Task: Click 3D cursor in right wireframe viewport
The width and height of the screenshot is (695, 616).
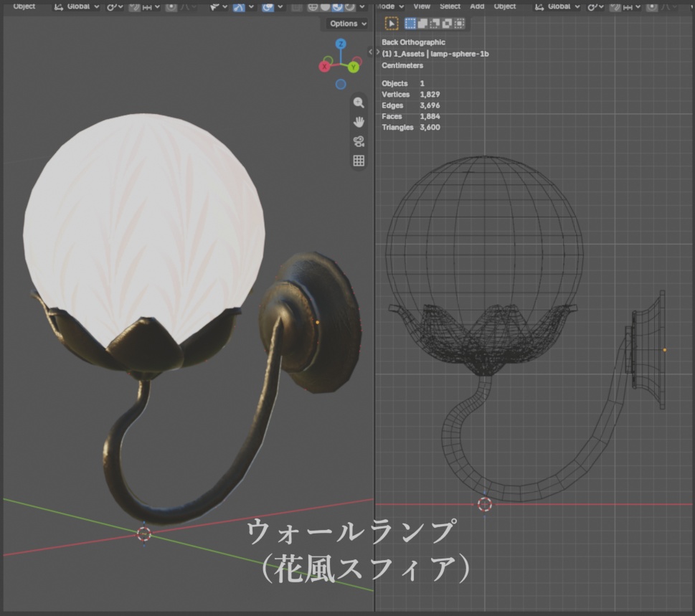Action: click(x=484, y=504)
